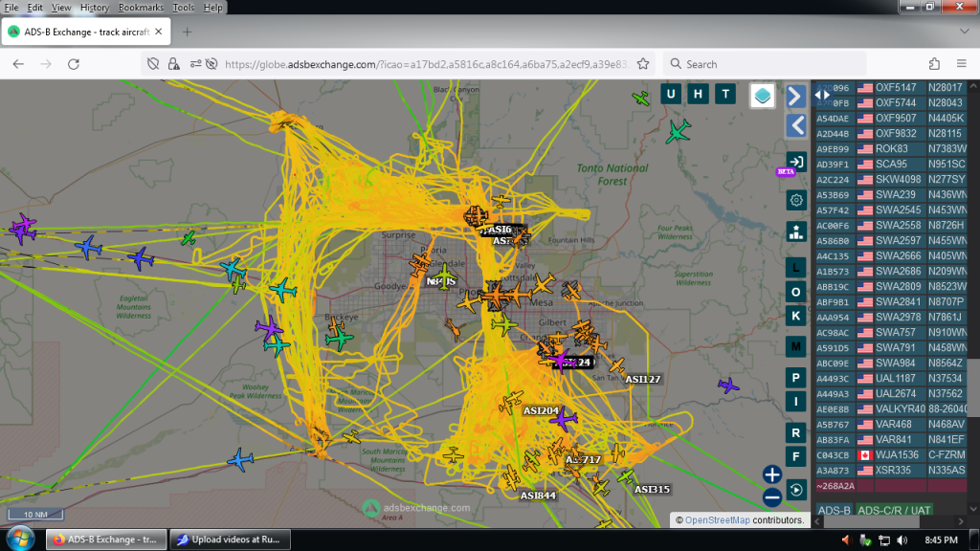980x551 pixels.
Task: Select the ASI315 aircraft on the map
Action: (626, 477)
